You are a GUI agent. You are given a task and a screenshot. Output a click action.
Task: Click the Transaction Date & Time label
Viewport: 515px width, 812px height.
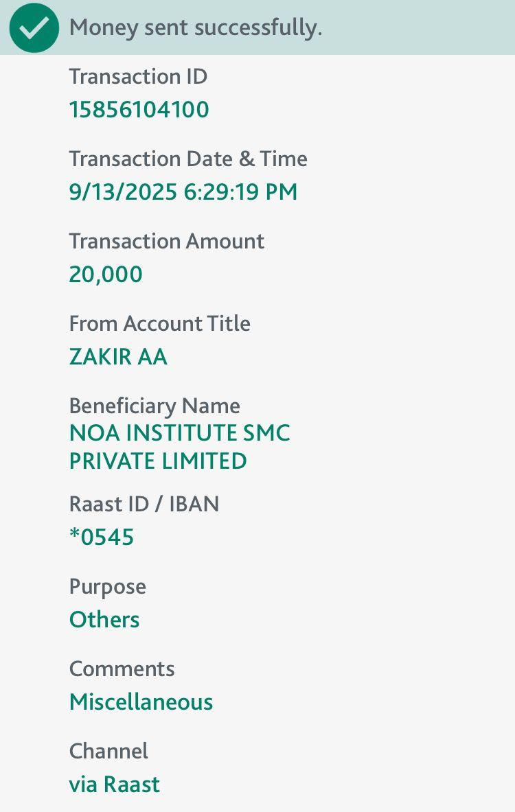pyautogui.click(x=188, y=159)
